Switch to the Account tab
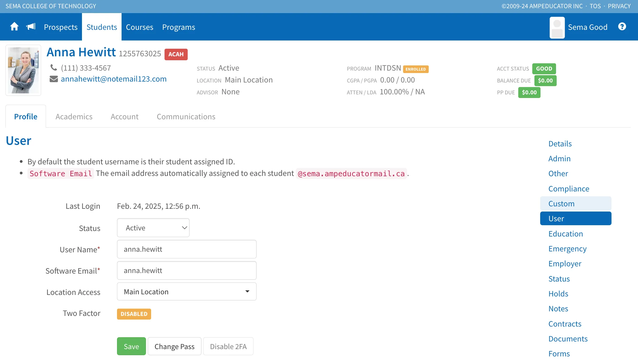This screenshot has height=364, width=638. tap(125, 117)
